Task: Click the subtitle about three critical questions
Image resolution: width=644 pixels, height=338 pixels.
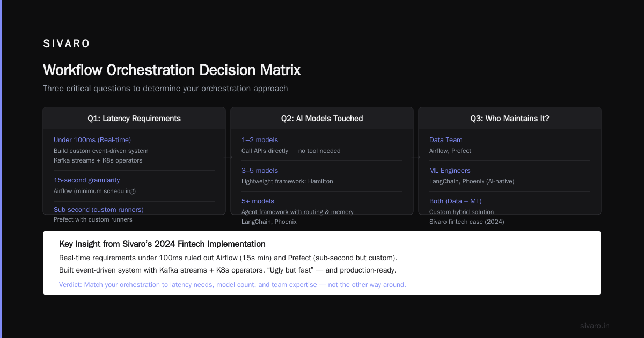Action: pos(165,89)
